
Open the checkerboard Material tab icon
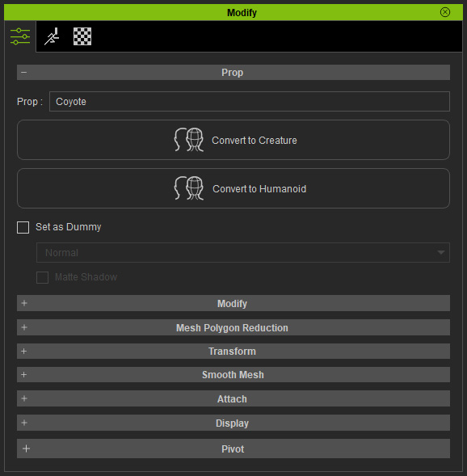82,36
